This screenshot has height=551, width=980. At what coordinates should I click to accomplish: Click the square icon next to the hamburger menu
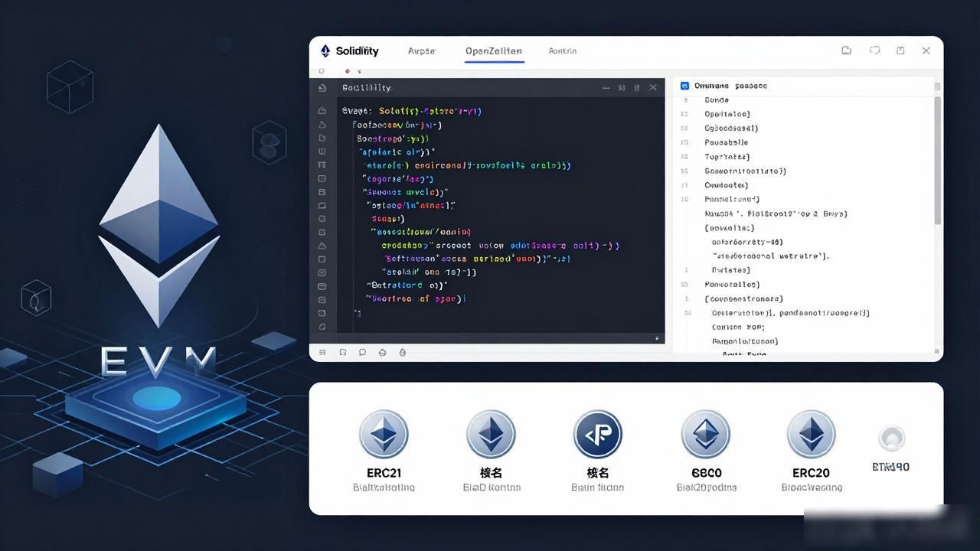pyautogui.click(x=342, y=353)
